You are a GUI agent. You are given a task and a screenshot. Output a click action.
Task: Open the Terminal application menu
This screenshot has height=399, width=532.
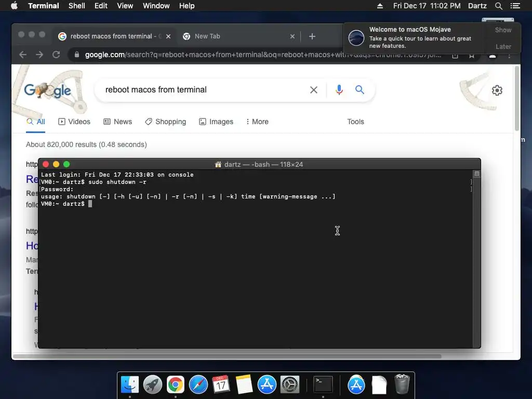(44, 6)
